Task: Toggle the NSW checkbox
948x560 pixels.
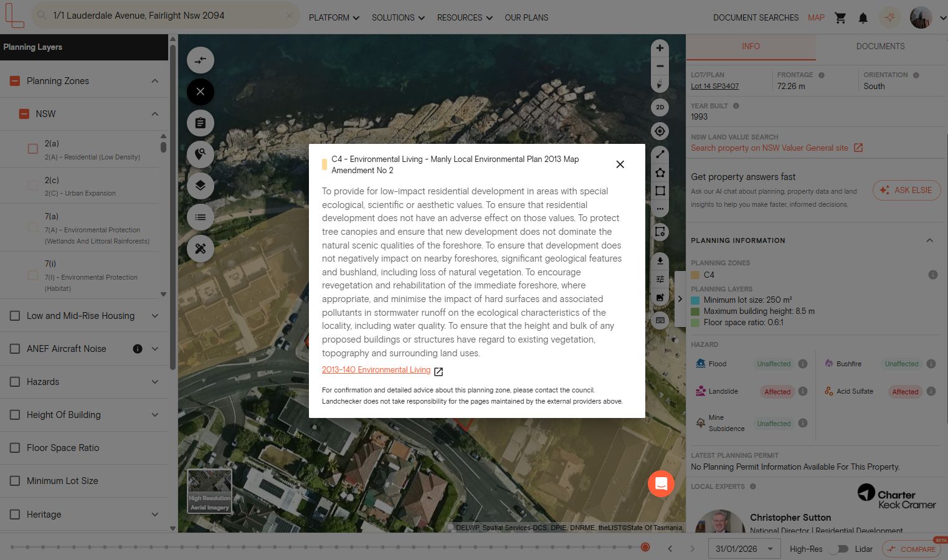Action: coord(24,114)
